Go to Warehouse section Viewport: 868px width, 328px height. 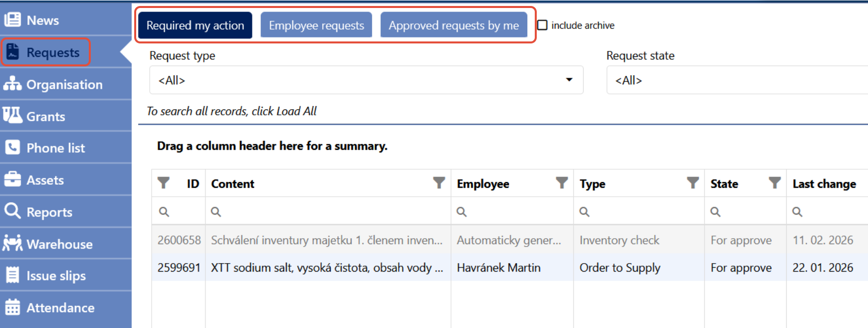click(x=66, y=243)
